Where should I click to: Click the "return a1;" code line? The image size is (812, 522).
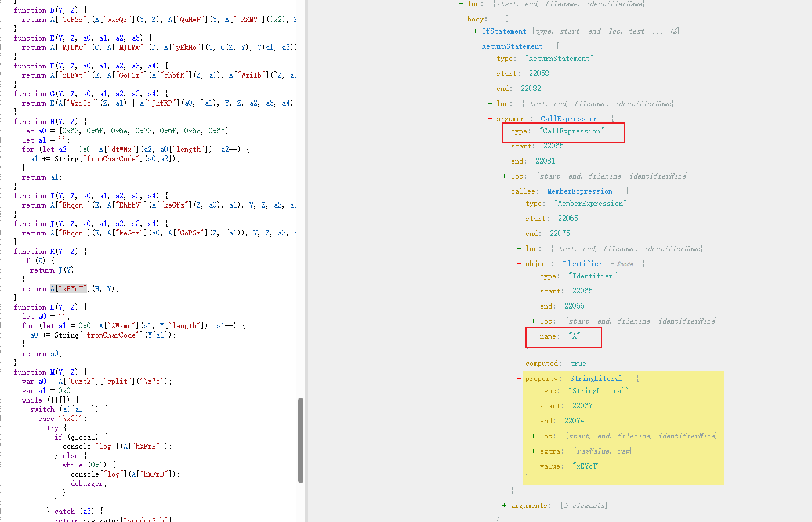(x=42, y=177)
